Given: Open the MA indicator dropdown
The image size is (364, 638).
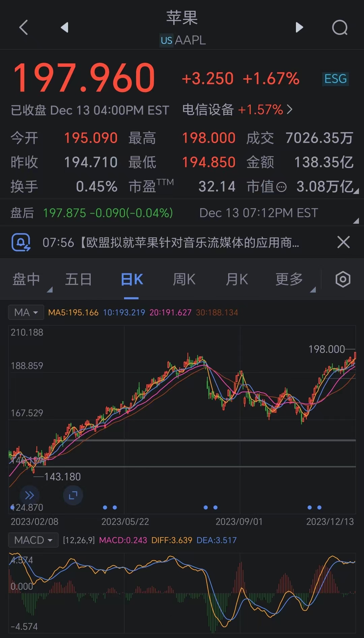Looking at the screenshot, I should click(x=26, y=312).
